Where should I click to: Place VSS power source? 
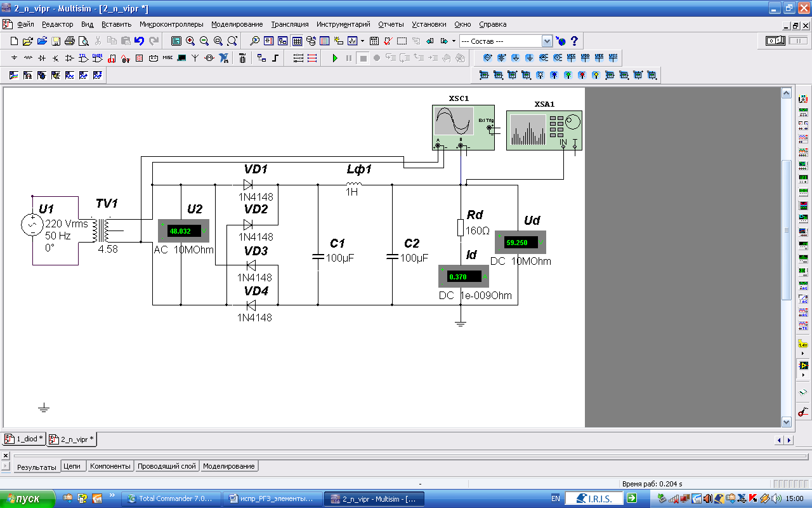tap(613, 58)
